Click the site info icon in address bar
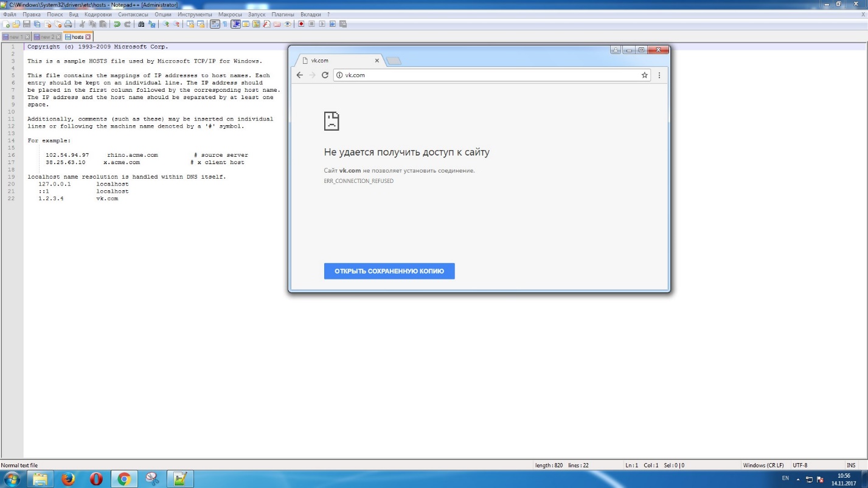 [339, 75]
